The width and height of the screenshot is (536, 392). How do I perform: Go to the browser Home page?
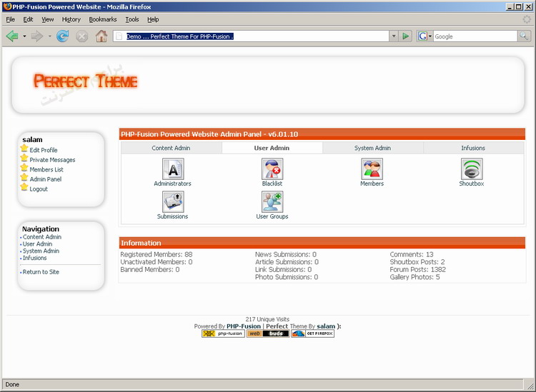pyautogui.click(x=101, y=36)
